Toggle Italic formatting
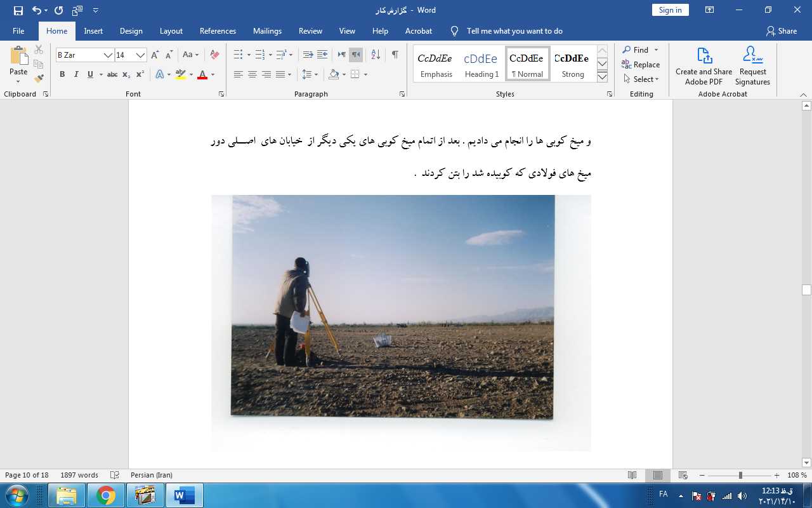This screenshot has height=508, width=812. [76, 74]
